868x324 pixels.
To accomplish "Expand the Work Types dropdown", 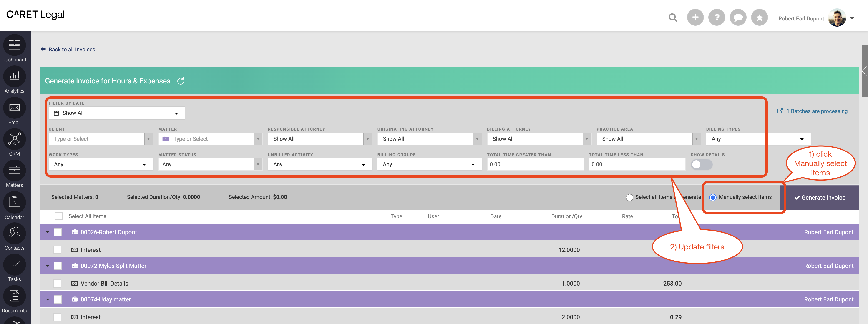I will [101, 164].
